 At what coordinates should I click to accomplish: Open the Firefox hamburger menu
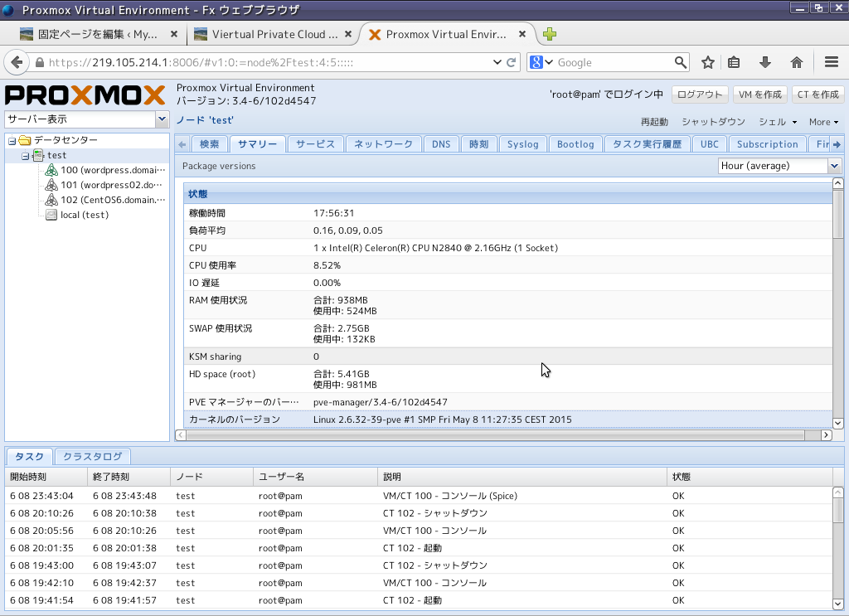832,62
